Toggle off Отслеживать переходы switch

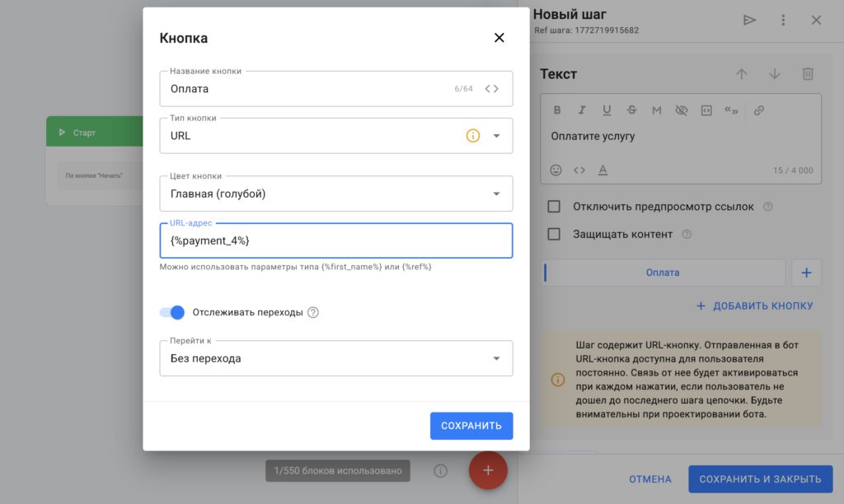pos(171,312)
